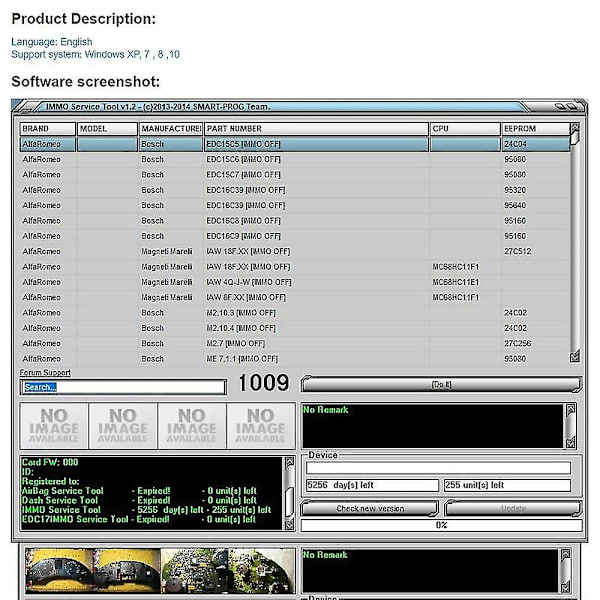
Task: Click the Do It button
Action: coord(442,384)
